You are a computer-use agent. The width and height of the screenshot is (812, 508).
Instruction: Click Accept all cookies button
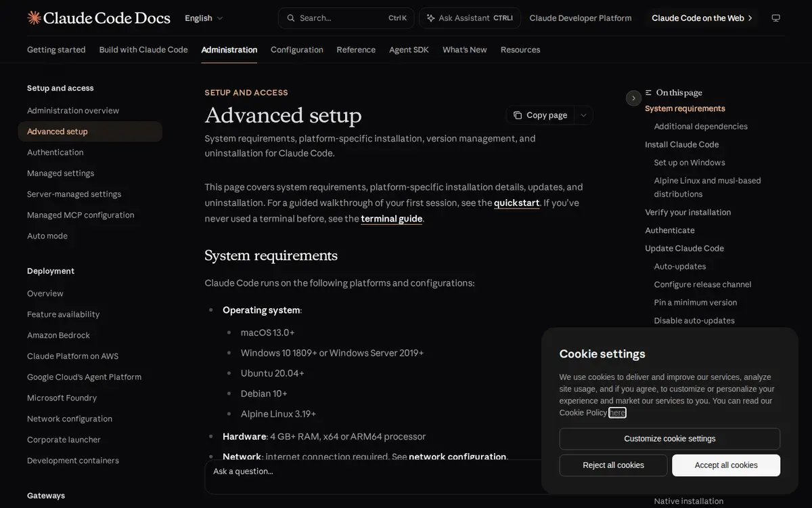click(x=726, y=465)
